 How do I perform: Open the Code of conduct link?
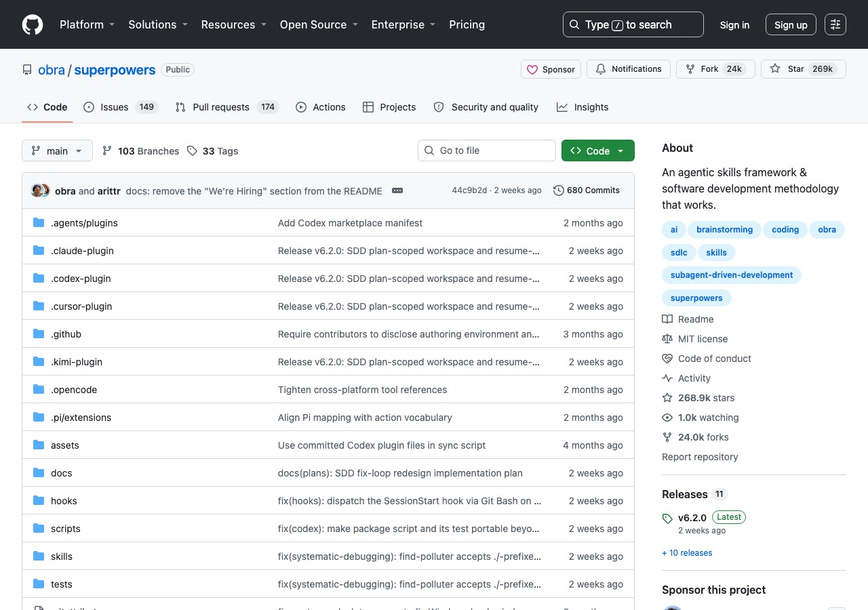tap(707, 359)
